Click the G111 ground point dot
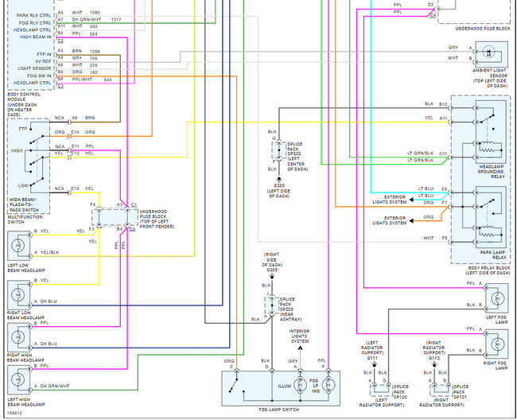 pyautogui.click(x=375, y=365)
